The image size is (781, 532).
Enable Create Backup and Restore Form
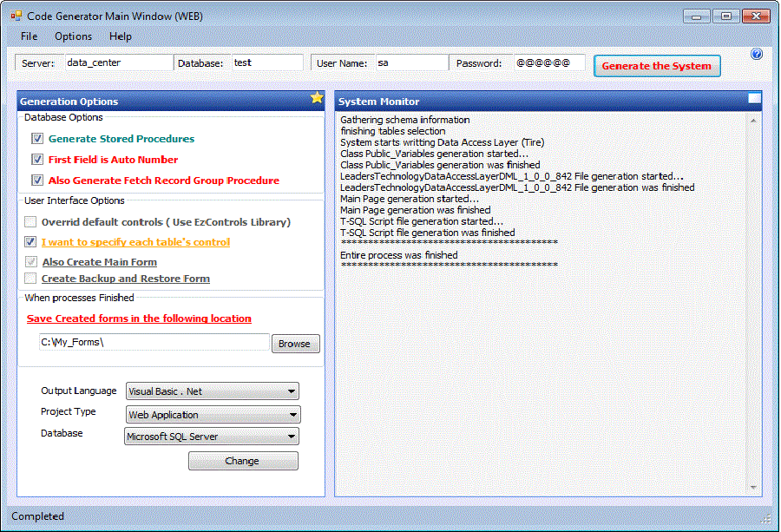[x=31, y=279]
